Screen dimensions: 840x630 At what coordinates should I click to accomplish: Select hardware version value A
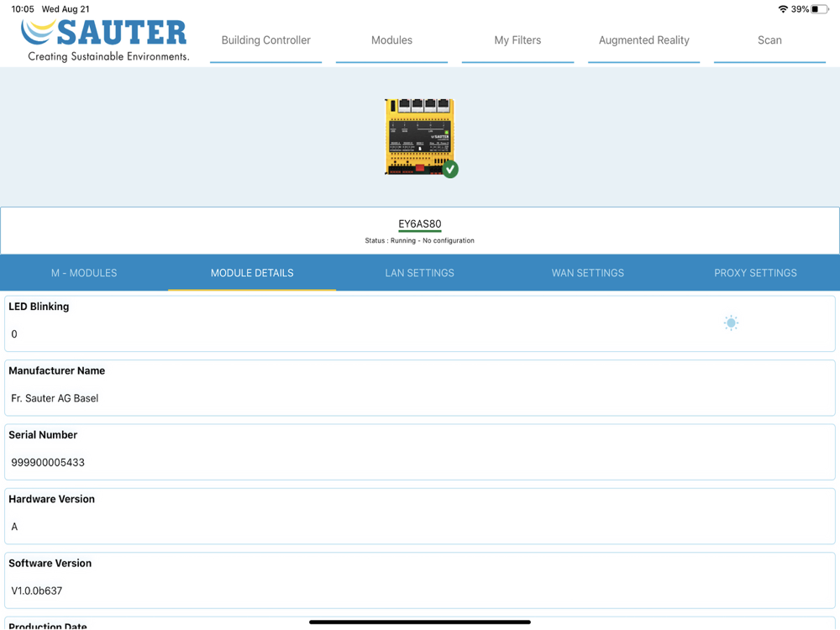pyautogui.click(x=14, y=527)
